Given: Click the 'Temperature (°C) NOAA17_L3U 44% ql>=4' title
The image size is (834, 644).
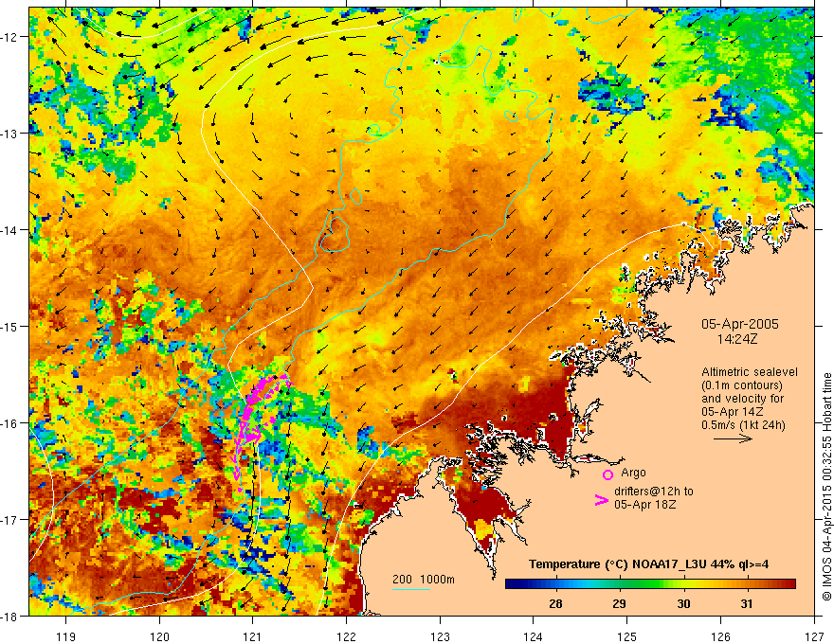Looking at the screenshot, I should (648, 564).
